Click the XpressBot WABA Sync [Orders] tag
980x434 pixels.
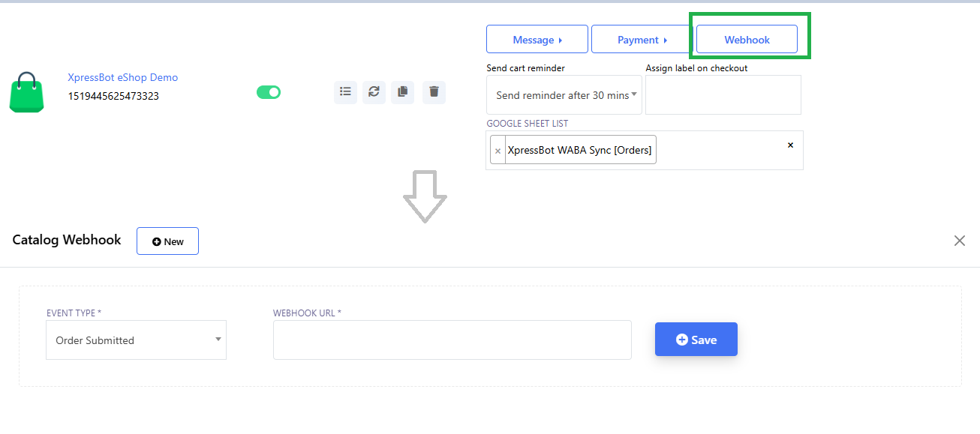579,150
